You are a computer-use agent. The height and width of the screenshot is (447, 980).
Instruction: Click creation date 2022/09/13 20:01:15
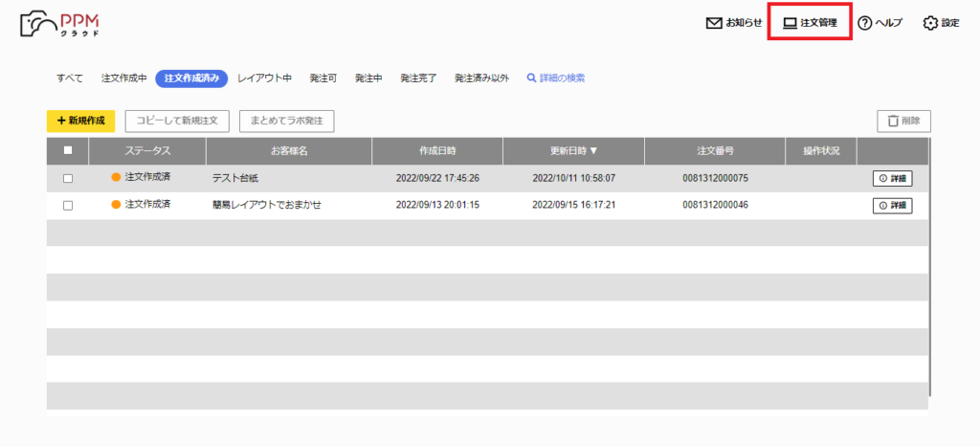coord(437,205)
